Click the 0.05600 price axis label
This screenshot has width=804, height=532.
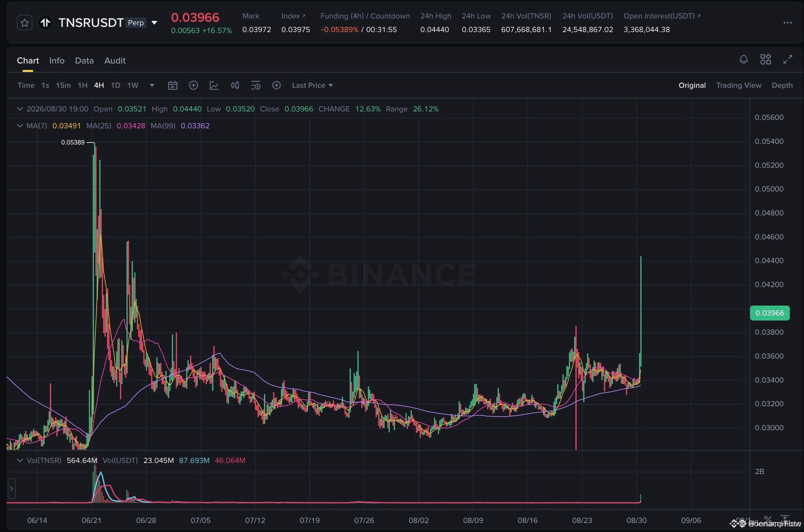click(x=769, y=117)
